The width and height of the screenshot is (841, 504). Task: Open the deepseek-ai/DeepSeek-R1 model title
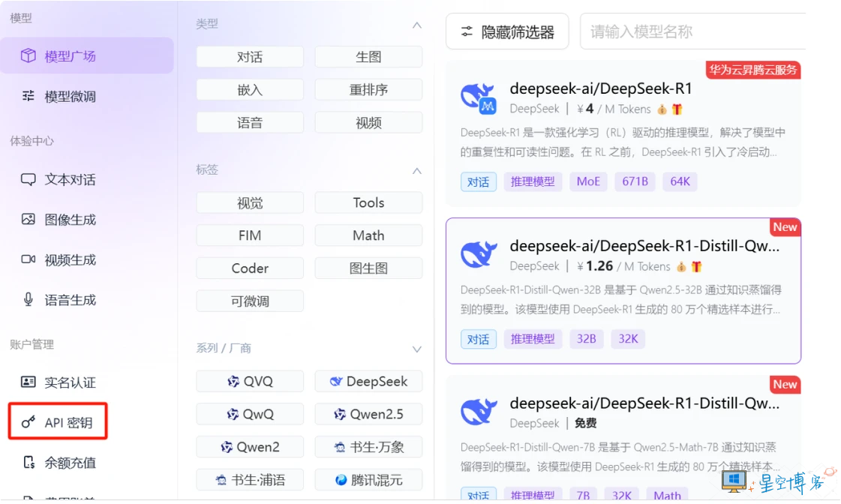pyautogui.click(x=601, y=88)
